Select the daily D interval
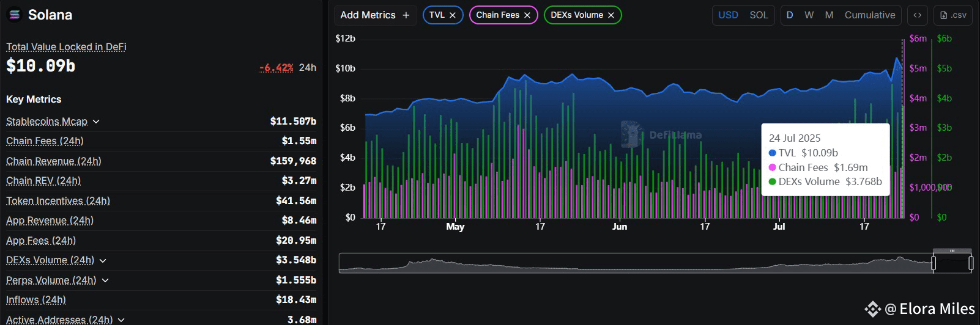Screen dimensions: 980x325 (790, 15)
